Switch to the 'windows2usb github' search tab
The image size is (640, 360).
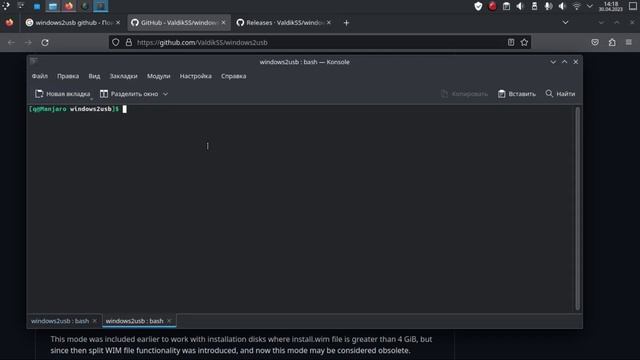click(73, 23)
